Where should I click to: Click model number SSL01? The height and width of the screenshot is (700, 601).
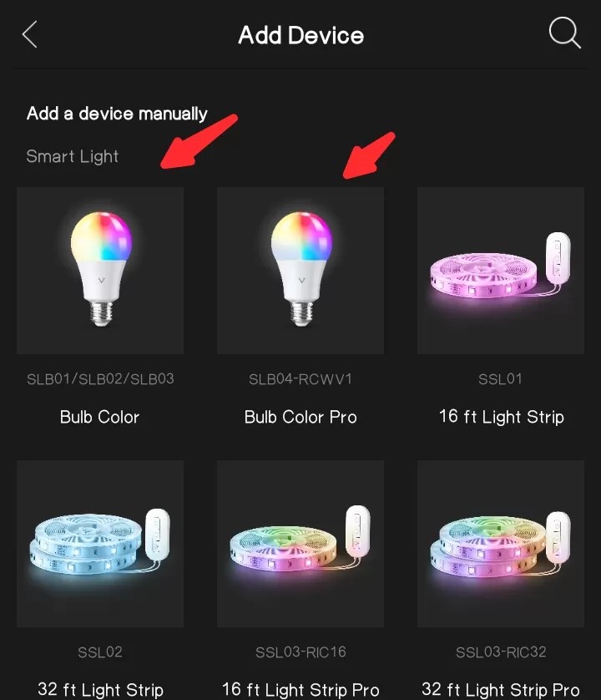(x=500, y=379)
